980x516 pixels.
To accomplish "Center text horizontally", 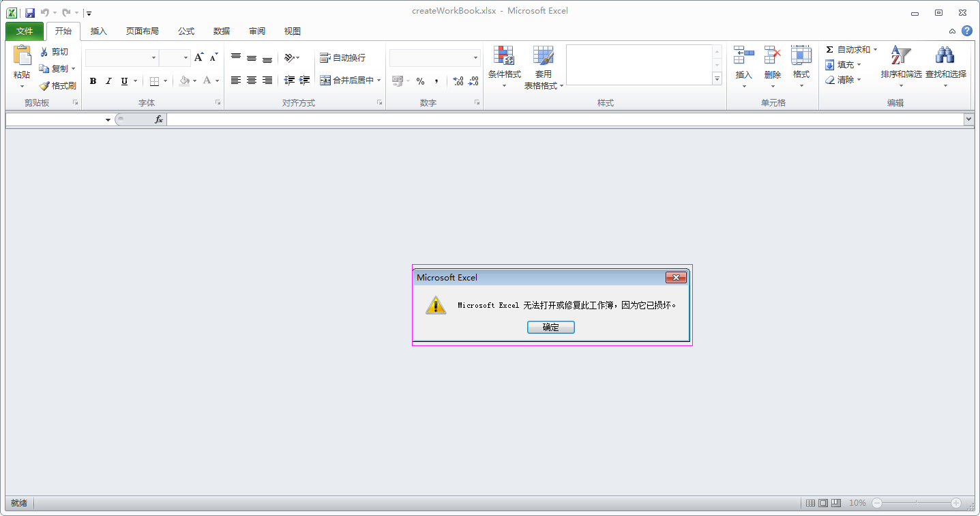I will coord(252,81).
